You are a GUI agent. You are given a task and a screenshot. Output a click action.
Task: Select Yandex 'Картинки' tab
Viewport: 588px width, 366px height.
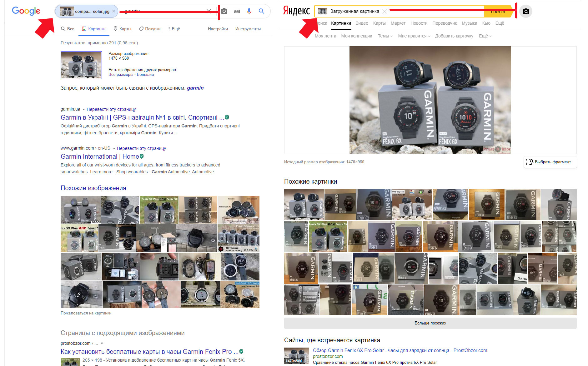coord(341,23)
